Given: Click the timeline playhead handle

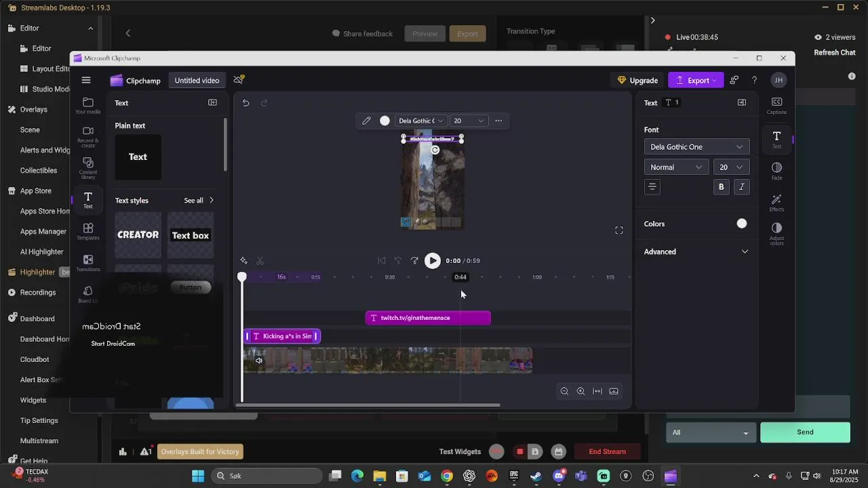Looking at the screenshot, I should pyautogui.click(x=242, y=277).
